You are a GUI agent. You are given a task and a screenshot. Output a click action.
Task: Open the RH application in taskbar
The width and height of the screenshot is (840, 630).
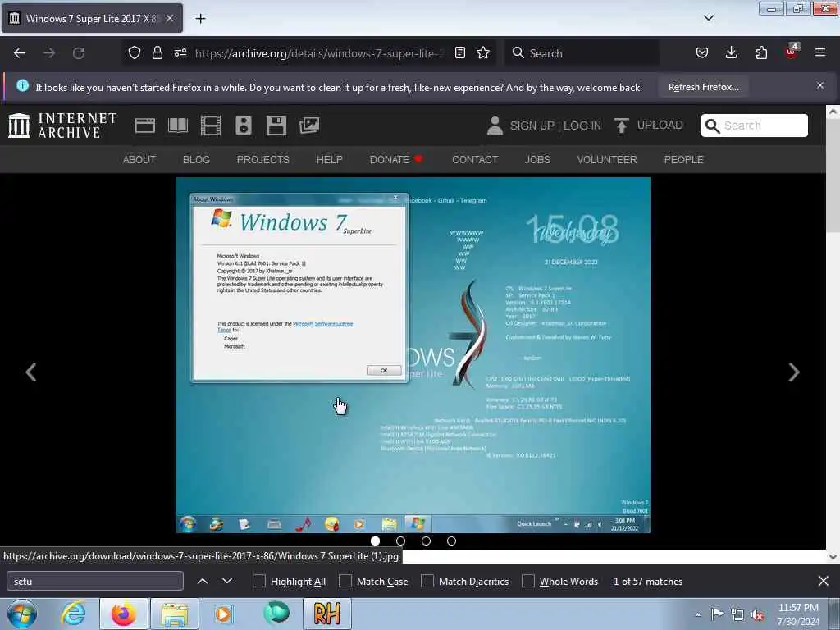pyautogui.click(x=326, y=614)
